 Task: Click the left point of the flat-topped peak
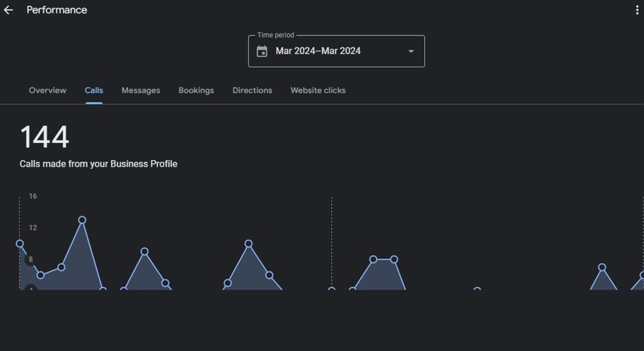373,260
